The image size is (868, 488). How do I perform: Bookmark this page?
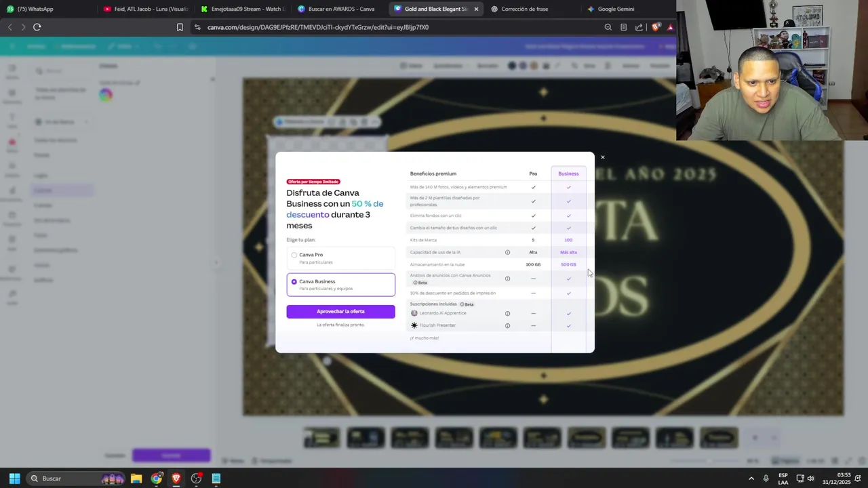pos(180,27)
